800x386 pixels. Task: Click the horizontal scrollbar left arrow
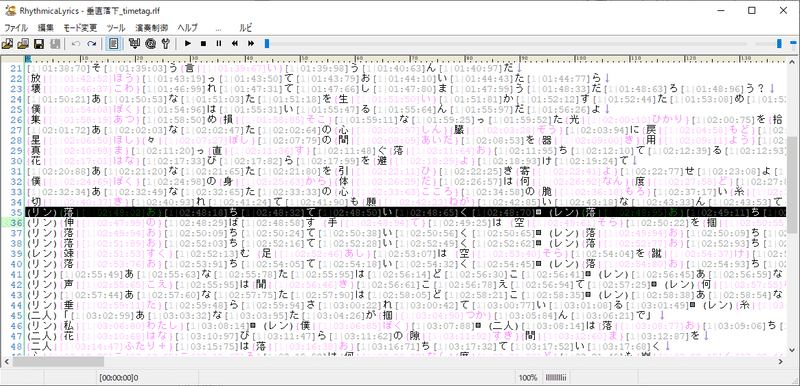[6, 362]
